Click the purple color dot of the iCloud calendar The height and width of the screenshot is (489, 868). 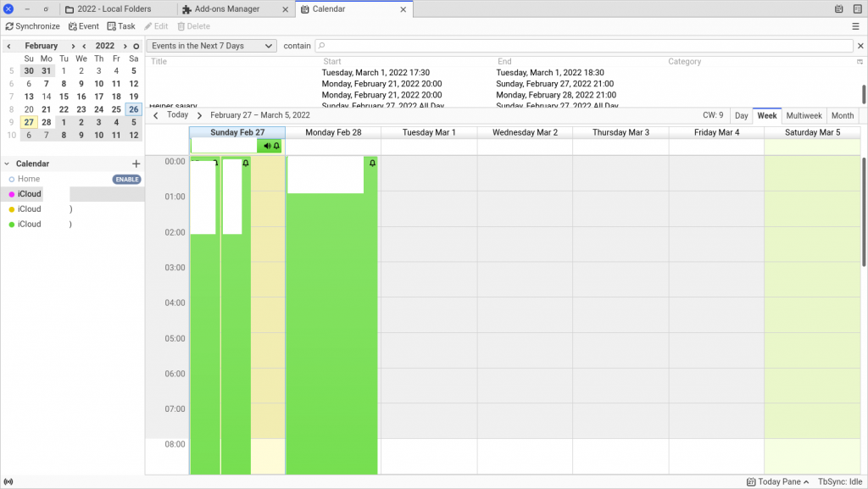(12, 193)
